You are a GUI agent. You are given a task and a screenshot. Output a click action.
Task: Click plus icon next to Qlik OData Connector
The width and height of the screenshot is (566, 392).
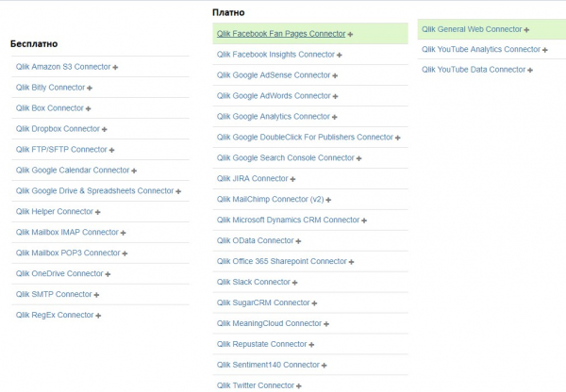(300, 241)
